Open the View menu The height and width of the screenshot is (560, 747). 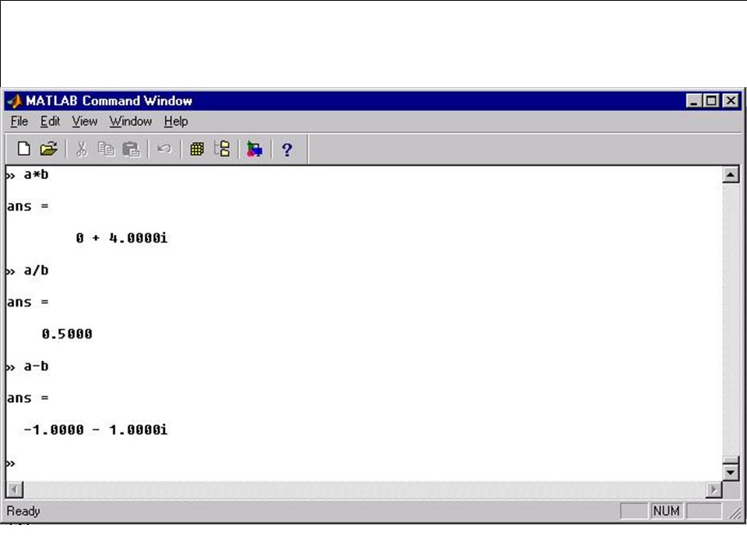[x=85, y=121]
